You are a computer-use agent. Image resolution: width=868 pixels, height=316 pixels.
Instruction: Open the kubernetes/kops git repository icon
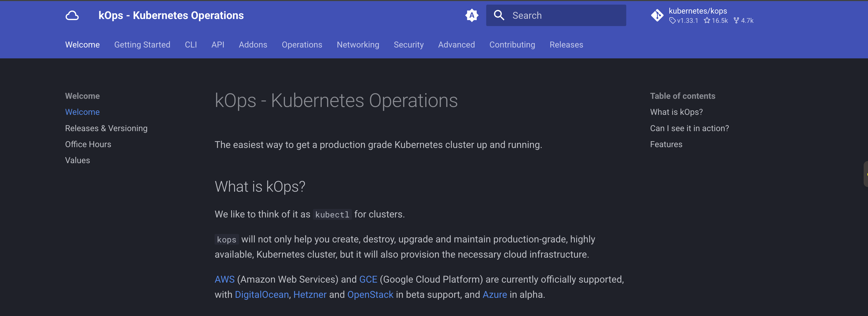pos(657,15)
